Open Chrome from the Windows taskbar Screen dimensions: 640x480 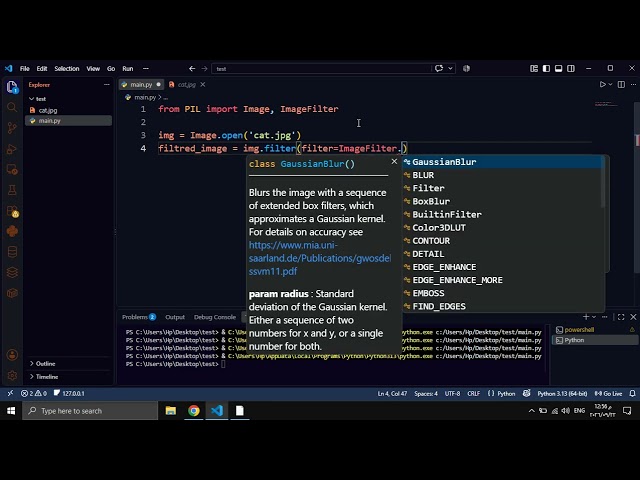click(194, 411)
